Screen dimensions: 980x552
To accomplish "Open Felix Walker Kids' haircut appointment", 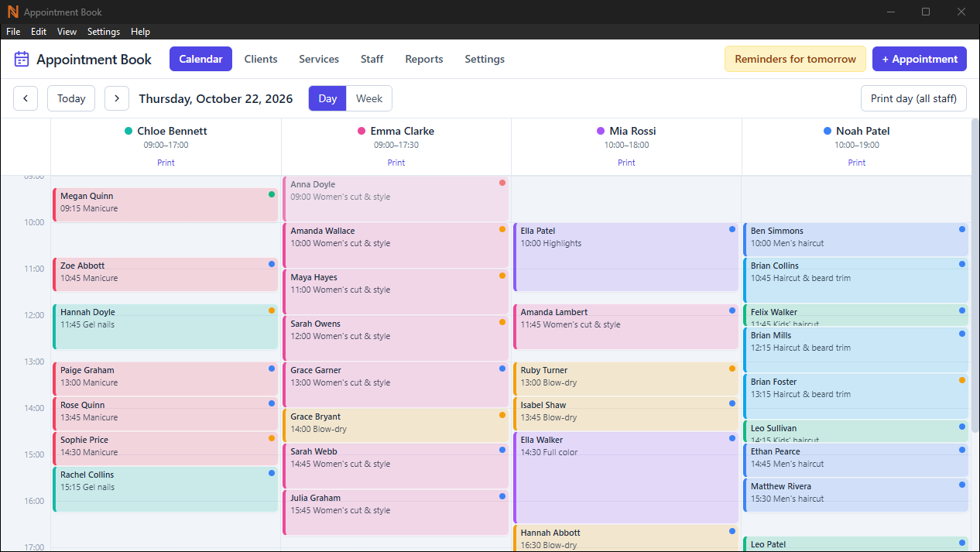I will [856, 315].
